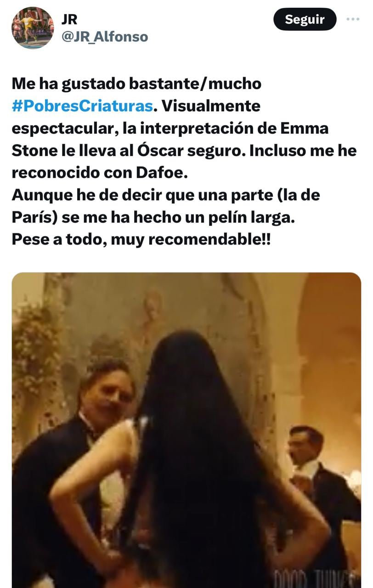
Task: Open the three-dot more options menu
Action: pyautogui.click(x=353, y=19)
